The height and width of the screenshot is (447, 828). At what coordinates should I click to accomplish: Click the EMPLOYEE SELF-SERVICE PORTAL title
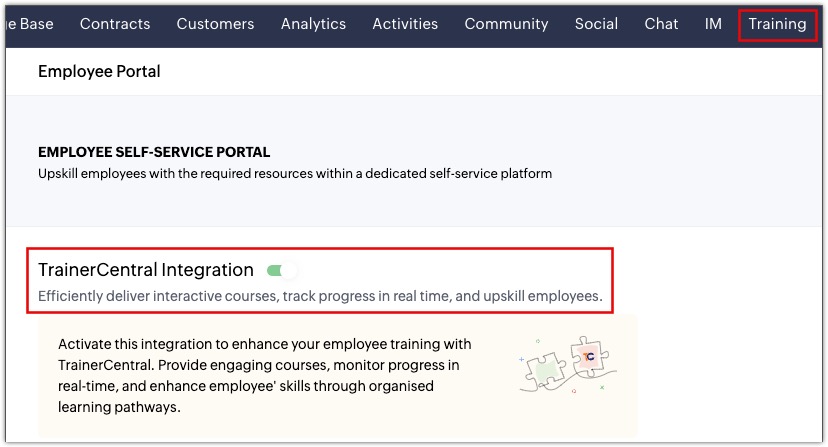154,152
